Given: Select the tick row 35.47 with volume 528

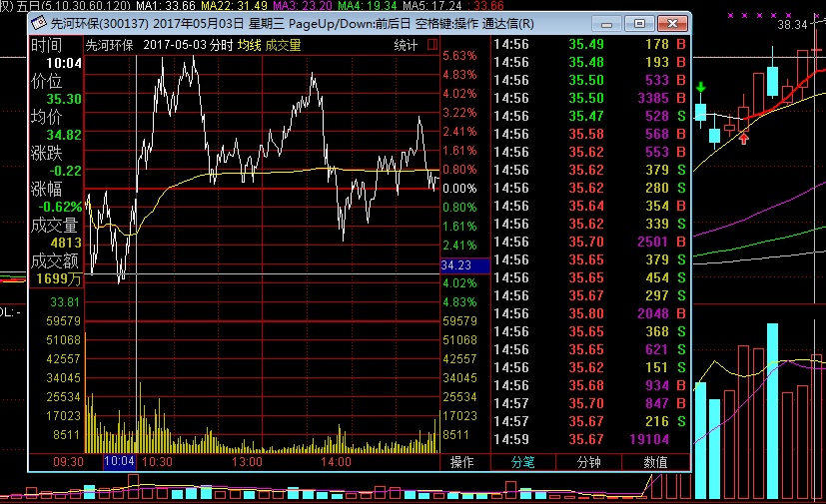Looking at the screenshot, I should 590,116.
